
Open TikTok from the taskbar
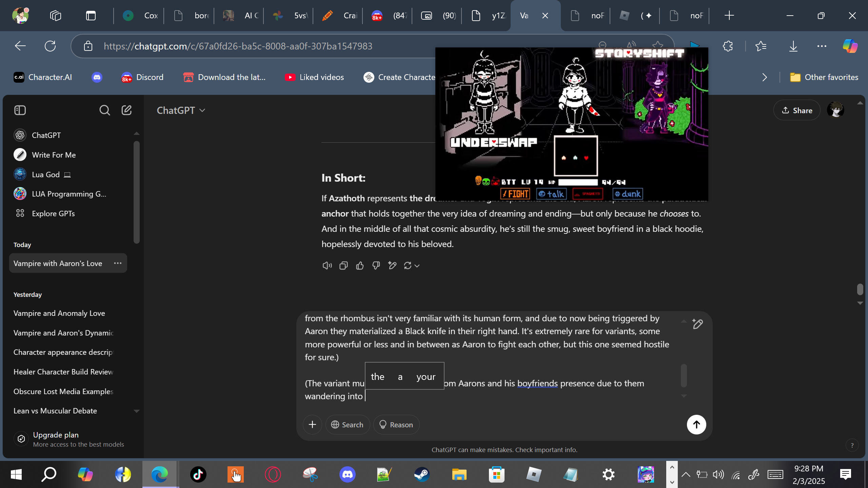tap(198, 474)
